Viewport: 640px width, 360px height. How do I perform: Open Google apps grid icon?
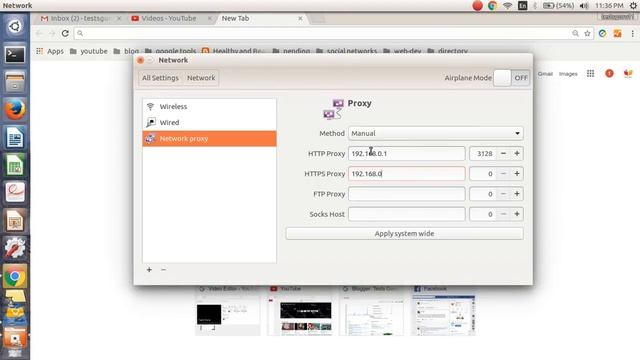pyautogui.click(x=590, y=73)
